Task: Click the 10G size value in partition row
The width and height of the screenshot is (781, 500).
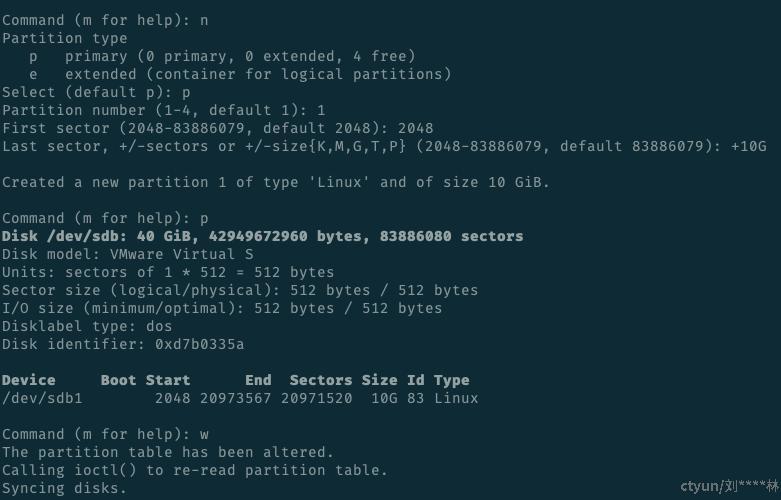Action: (383, 398)
